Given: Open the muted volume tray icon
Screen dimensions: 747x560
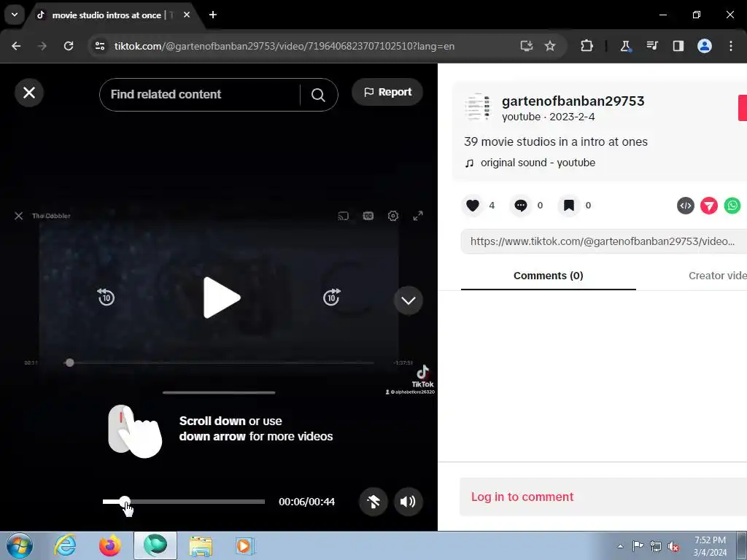Looking at the screenshot, I should coord(673,546).
